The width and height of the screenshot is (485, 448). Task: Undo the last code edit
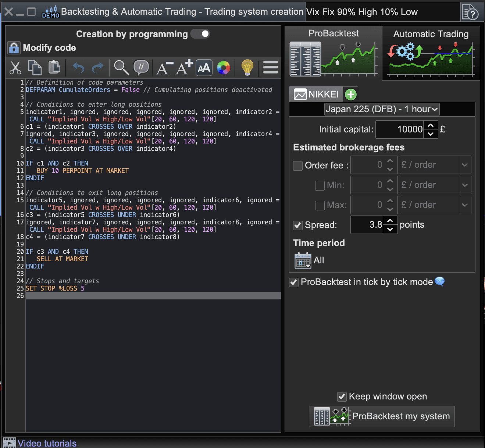tap(78, 68)
